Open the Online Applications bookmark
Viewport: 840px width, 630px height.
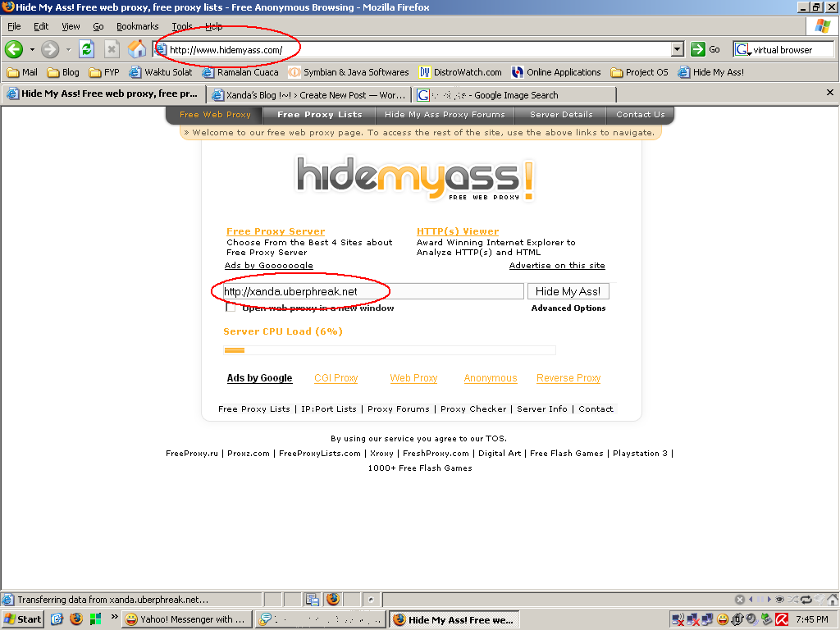[x=556, y=72]
